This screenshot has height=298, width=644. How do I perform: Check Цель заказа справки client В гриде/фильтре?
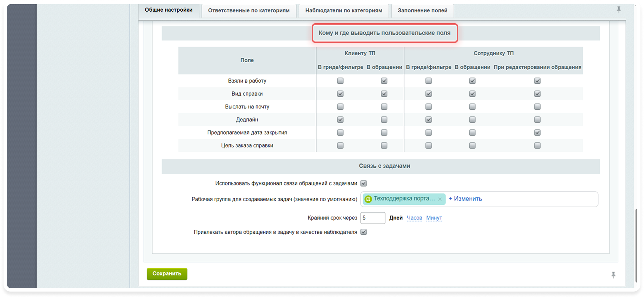pos(340,145)
